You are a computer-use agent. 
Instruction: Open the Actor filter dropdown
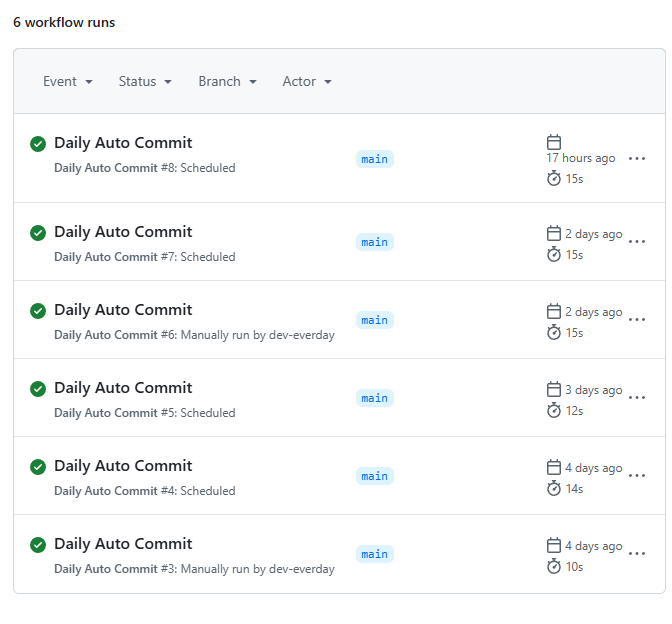coord(307,81)
